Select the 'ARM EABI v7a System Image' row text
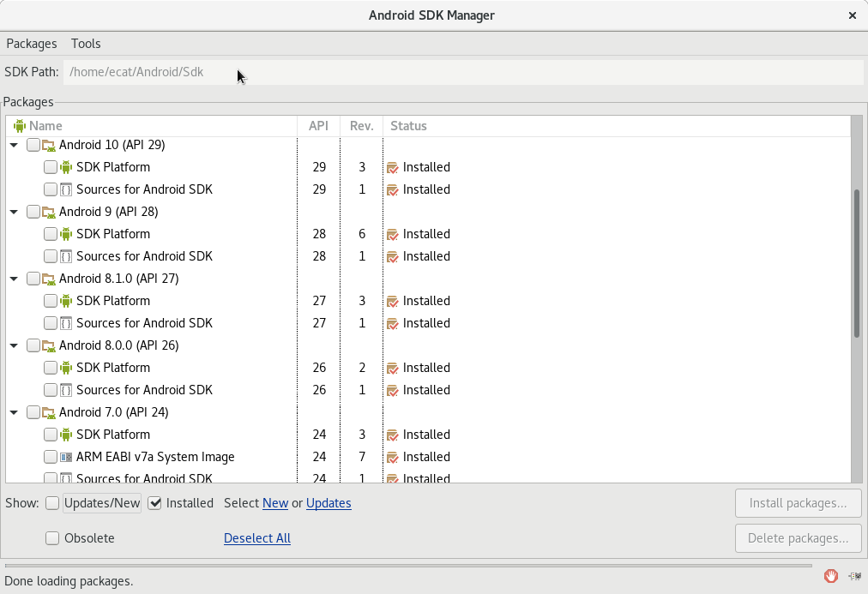Screen dimensions: 868x594 click(155, 457)
